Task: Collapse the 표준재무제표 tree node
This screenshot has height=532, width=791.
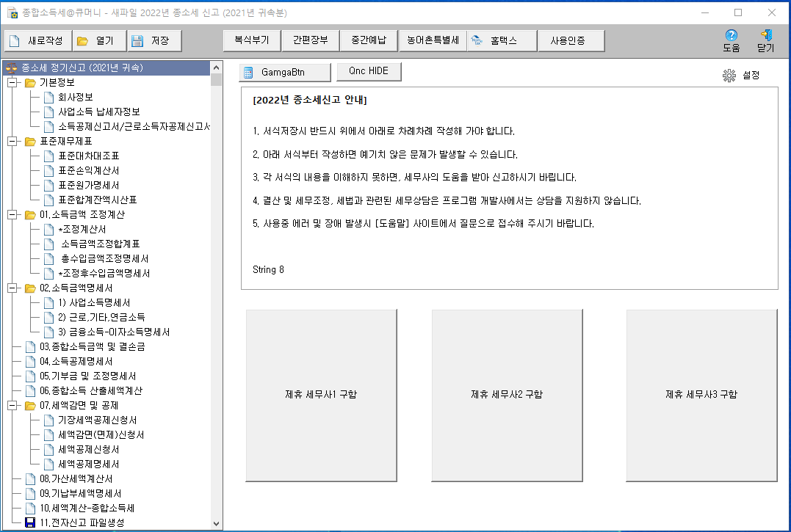Action: (12, 142)
